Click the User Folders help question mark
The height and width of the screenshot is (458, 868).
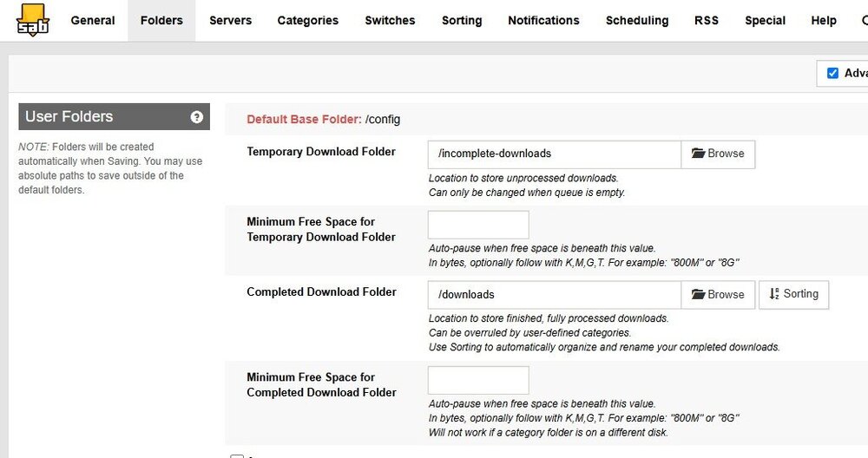click(196, 117)
